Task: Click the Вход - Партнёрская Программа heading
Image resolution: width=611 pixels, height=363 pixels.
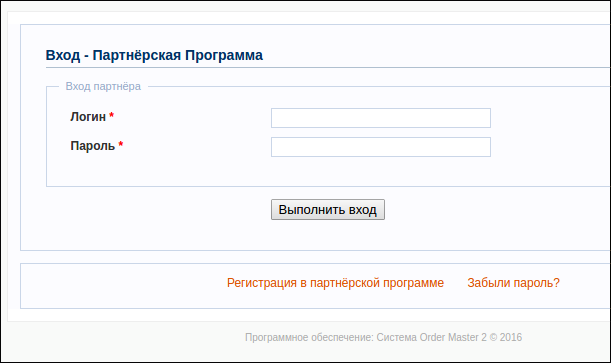Action: point(154,55)
